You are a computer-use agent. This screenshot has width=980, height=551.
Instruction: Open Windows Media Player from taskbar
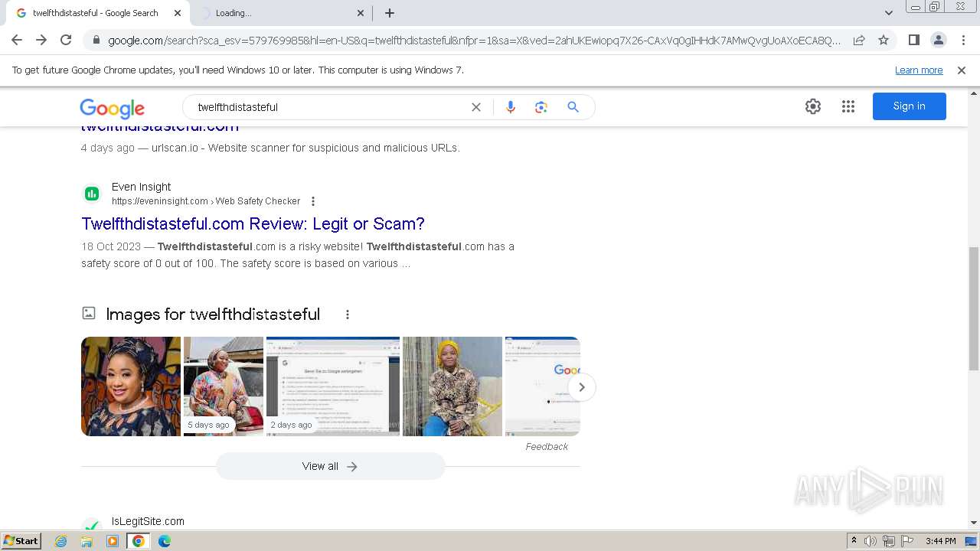[x=113, y=541]
